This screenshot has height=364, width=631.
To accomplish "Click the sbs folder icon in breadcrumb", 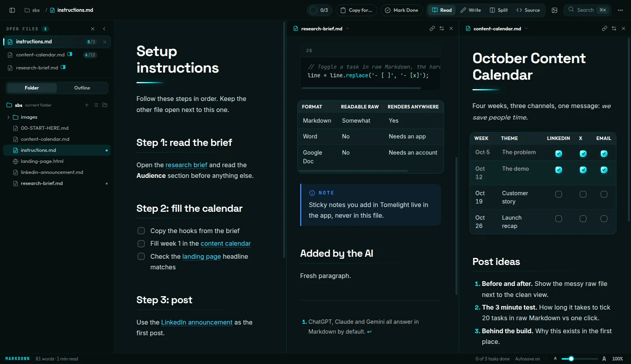I will pyautogui.click(x=27, y=10).
